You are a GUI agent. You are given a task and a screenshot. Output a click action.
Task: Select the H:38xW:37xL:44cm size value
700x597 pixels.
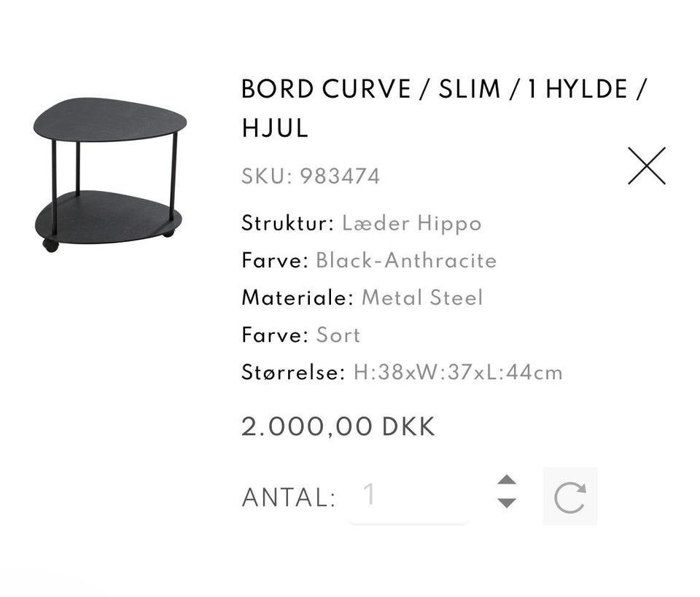click(x=458, y=372)
